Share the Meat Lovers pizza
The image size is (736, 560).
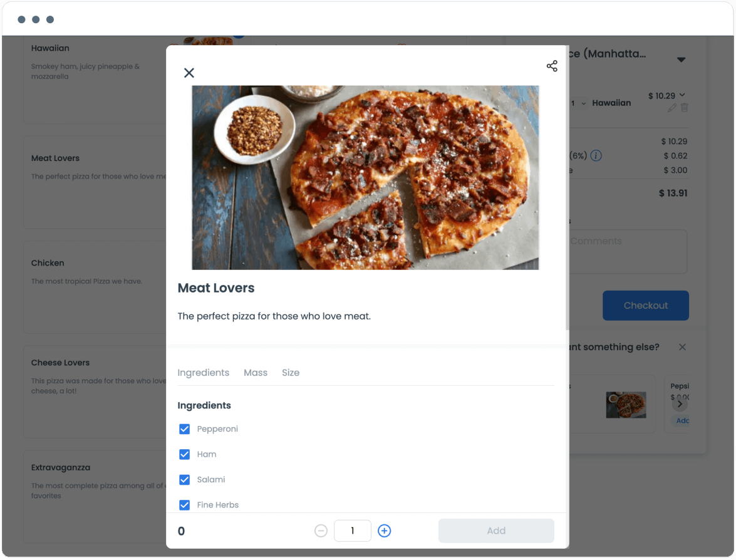tap(552, 66)
